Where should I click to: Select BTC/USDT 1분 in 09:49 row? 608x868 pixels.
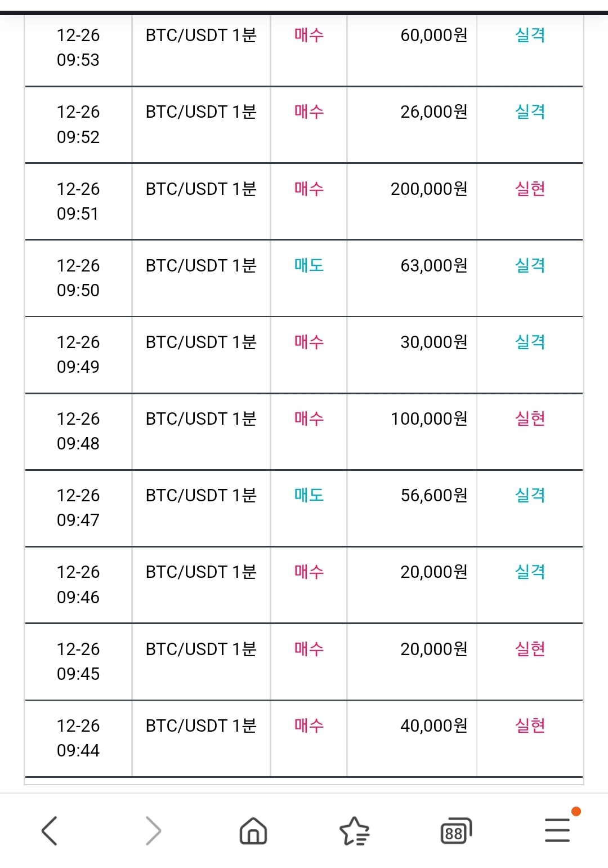201,342
